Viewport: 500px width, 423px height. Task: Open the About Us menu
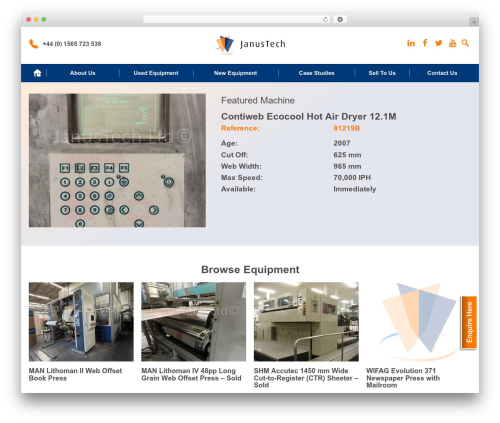(83, 73)
